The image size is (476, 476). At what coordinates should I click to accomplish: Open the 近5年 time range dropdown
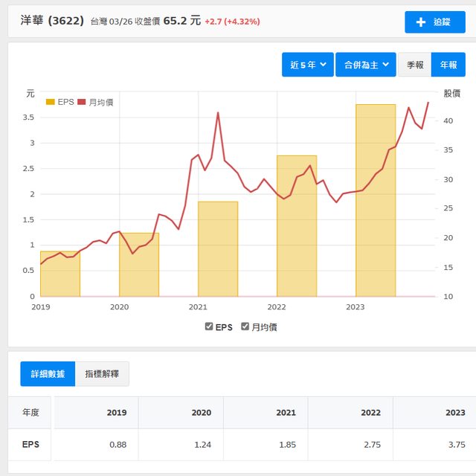pyautogui.click(x=307, y=65)
